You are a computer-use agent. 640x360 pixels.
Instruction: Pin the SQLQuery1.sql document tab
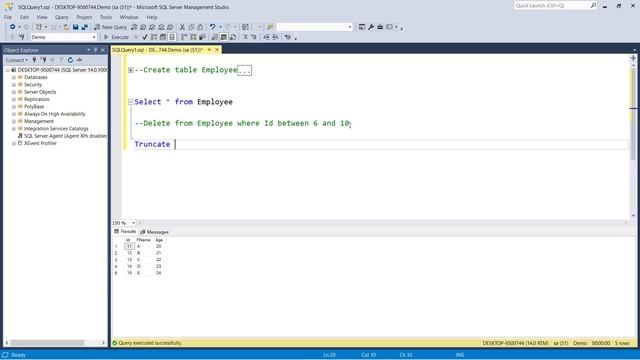click(x=209, y=50)
